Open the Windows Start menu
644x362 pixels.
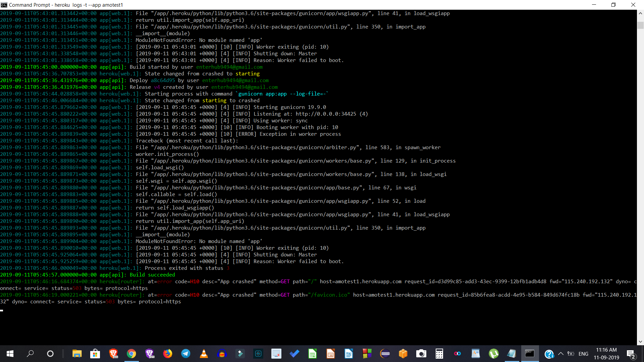[x=10, y=354]
